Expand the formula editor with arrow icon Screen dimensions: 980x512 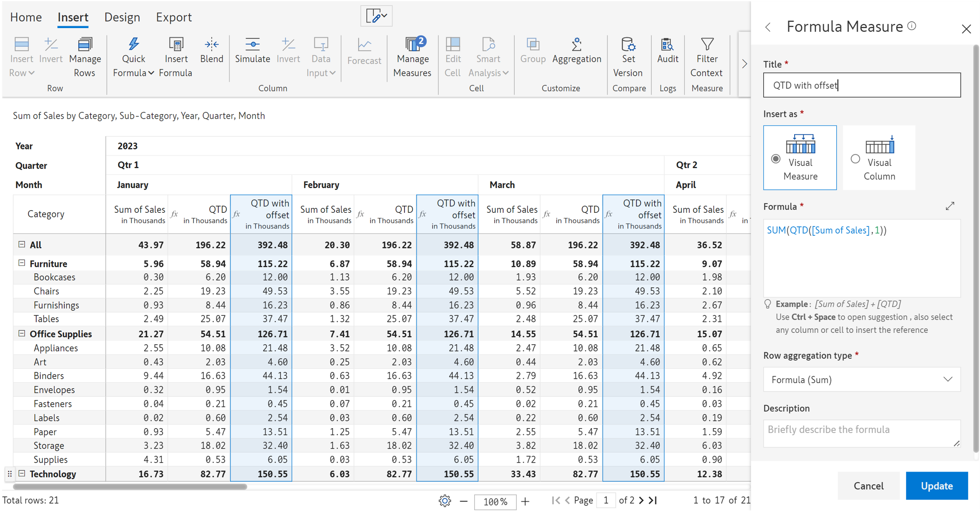(x=950, y=206)
